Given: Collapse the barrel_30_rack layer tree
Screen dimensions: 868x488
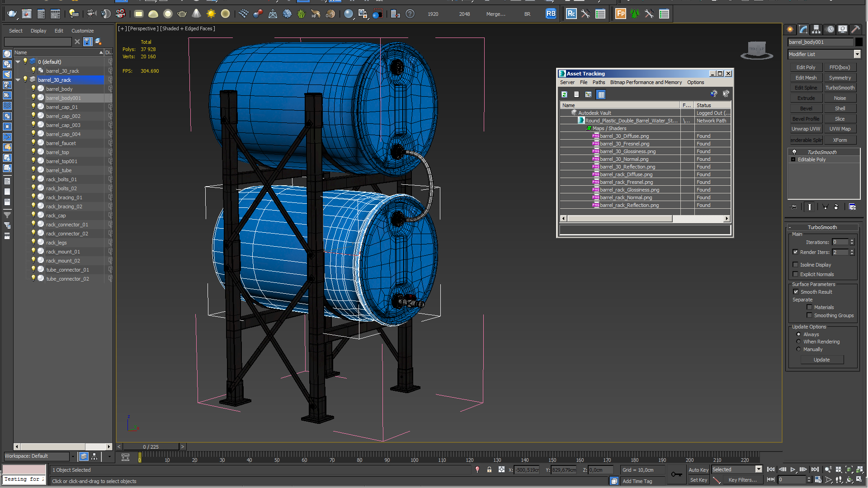Looking at the screenshot, I should (x=18, y=80).
